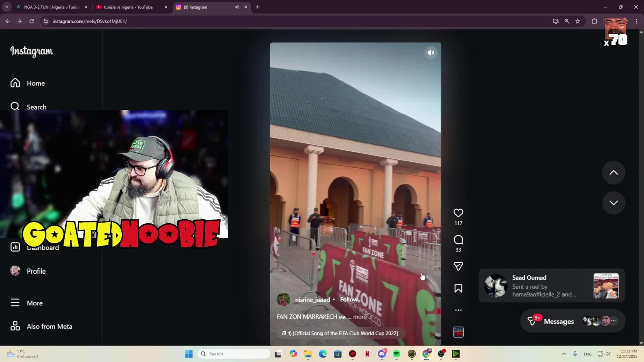Open Netflix from the taskbar
Screen dimensions: 644x362
[367, 354]
